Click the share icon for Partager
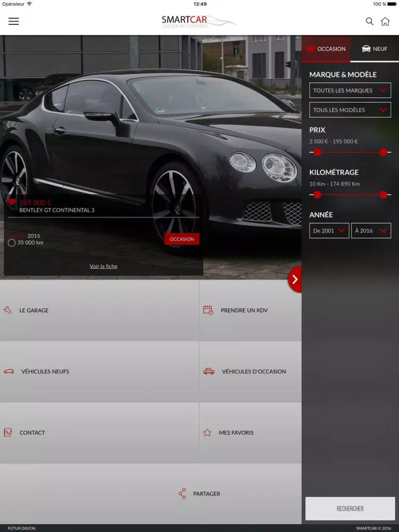The image size is (399, 532). point(182,493)
